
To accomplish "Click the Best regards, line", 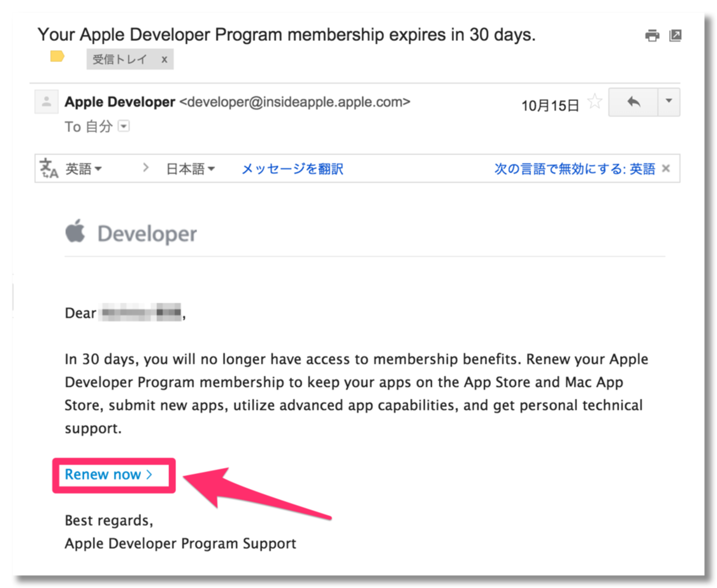I will pyautogui.click(x=109, y=521).
